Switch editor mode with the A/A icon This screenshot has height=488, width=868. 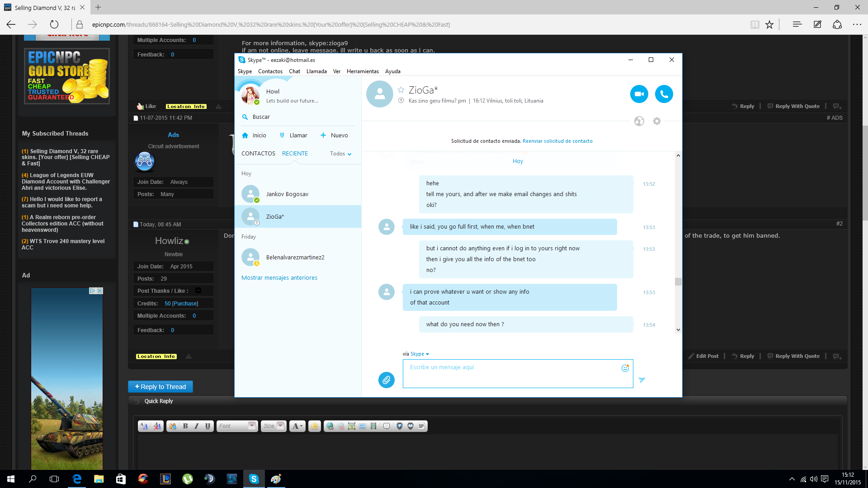click(x=144, y=426)
